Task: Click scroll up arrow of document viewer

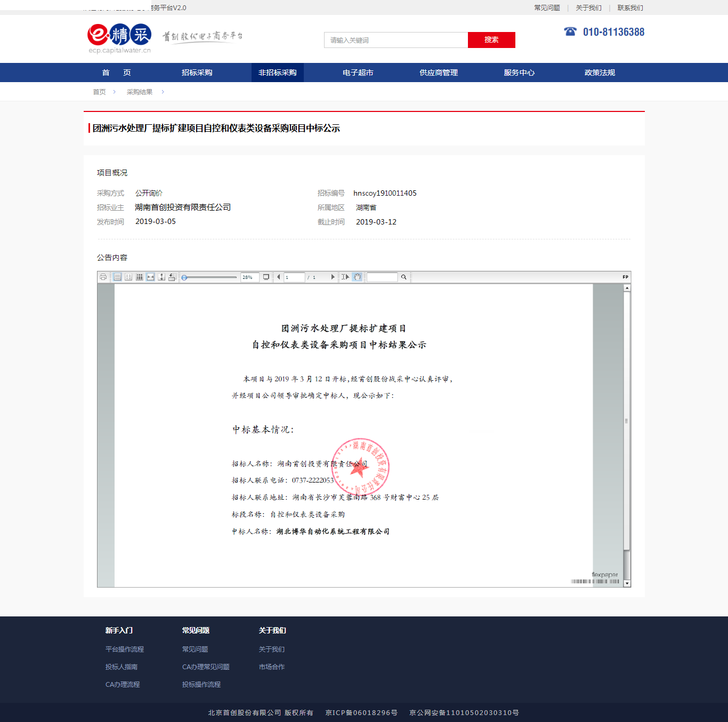Action: tap(627, 287)
